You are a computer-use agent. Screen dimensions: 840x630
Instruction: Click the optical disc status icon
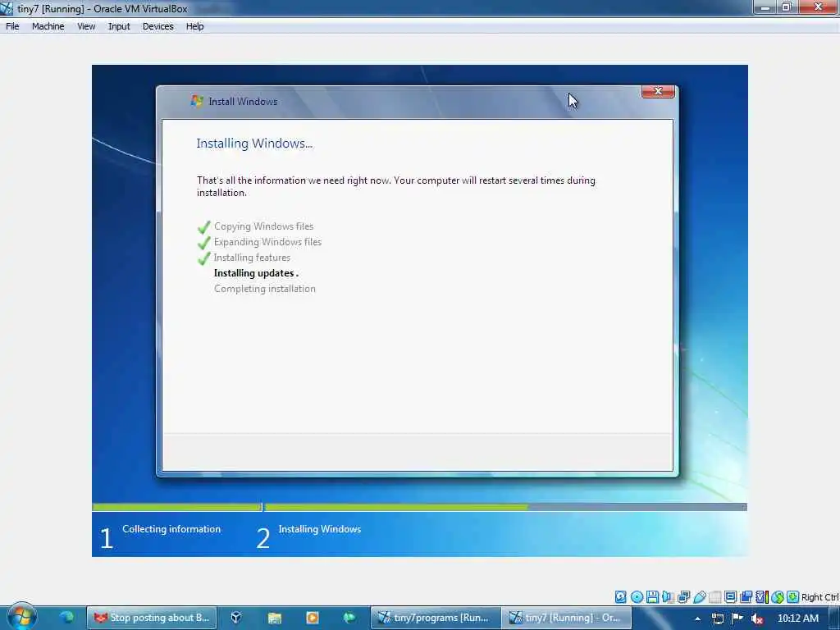[637, 597]
